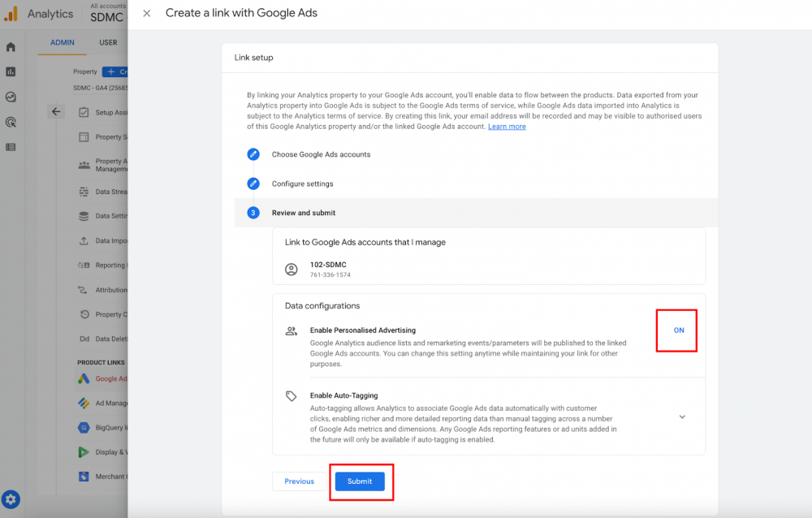
Task: Open the Learn more link
Action: [x=507, y=127]
